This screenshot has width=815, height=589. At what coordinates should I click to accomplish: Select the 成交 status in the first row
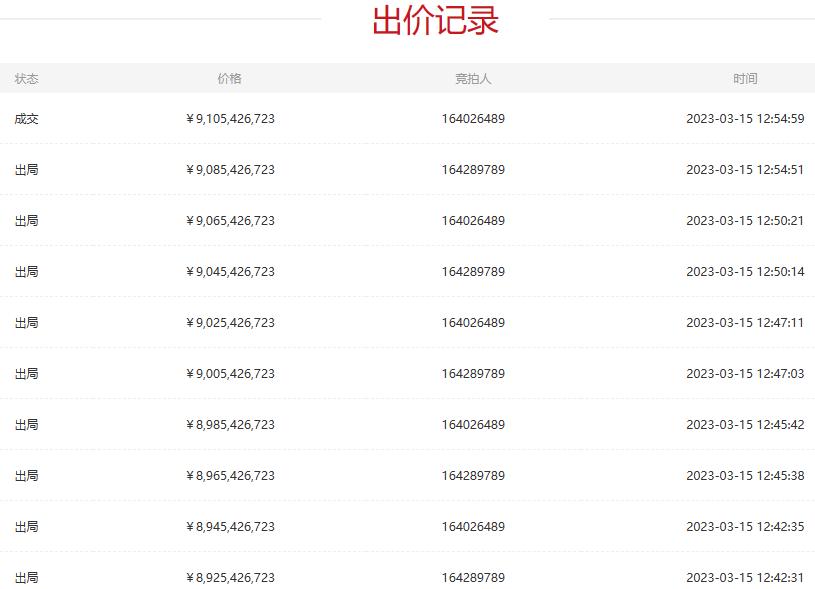26,118
